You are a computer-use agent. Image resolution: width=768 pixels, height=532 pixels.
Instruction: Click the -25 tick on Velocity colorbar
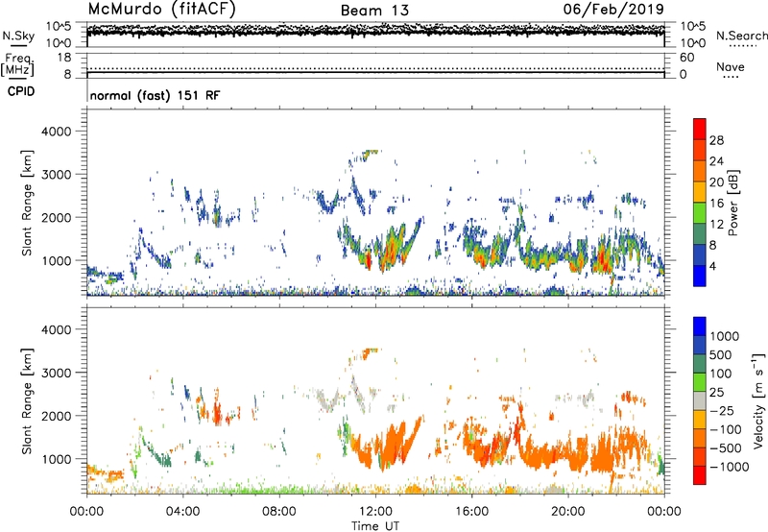pyautogui.click(x=722, y=410)
